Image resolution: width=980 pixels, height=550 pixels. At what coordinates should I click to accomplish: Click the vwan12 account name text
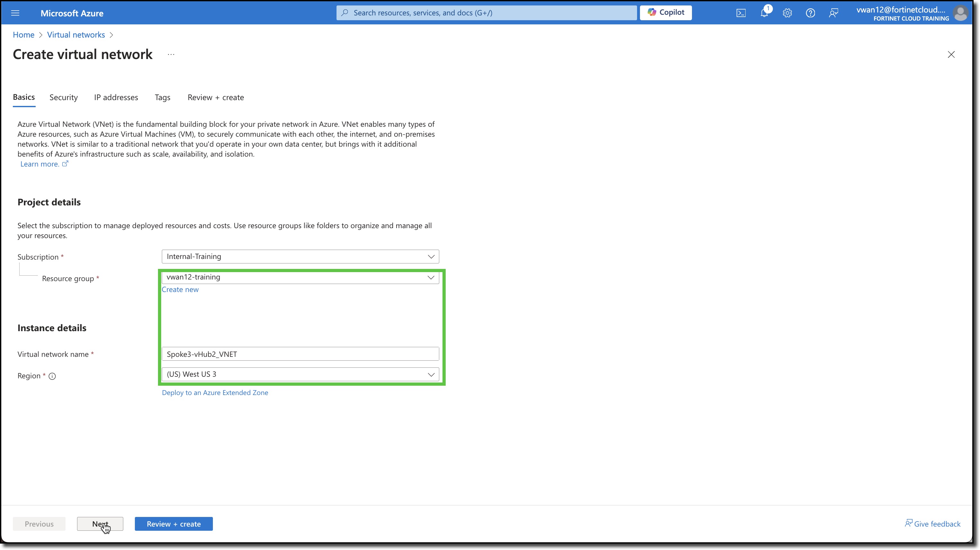pos(900,10)
